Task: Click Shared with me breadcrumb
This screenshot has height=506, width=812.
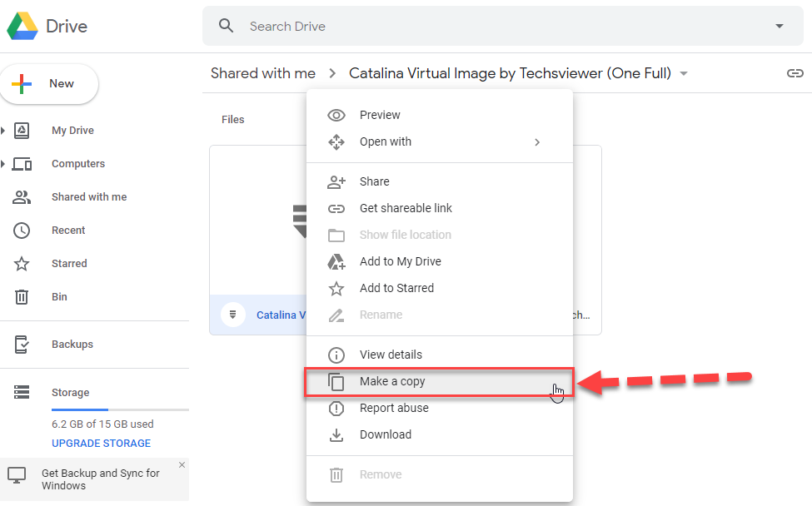Action: coord(263,73)
